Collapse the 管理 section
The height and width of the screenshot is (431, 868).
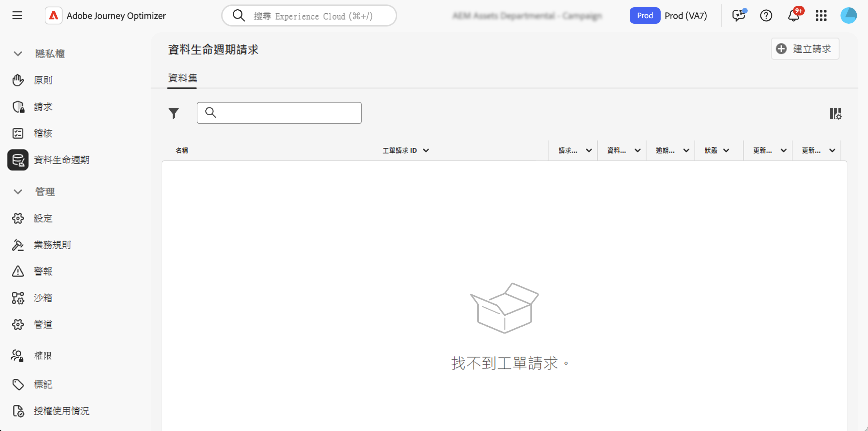pyautogui.click(x=18, y=192)
